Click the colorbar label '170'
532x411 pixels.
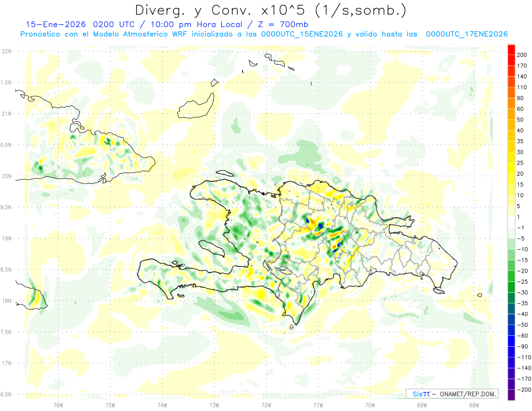point(522,66)
